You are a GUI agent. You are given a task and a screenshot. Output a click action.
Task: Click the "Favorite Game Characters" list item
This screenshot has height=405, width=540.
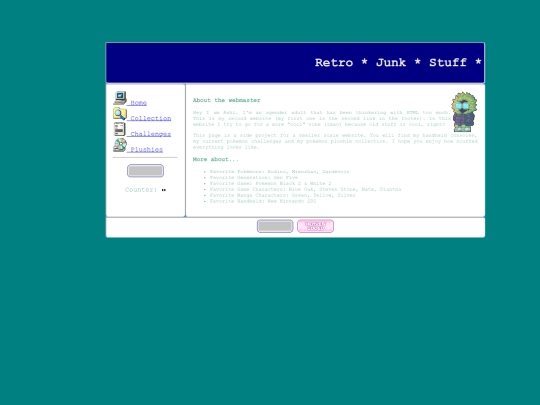coord(305,189)
